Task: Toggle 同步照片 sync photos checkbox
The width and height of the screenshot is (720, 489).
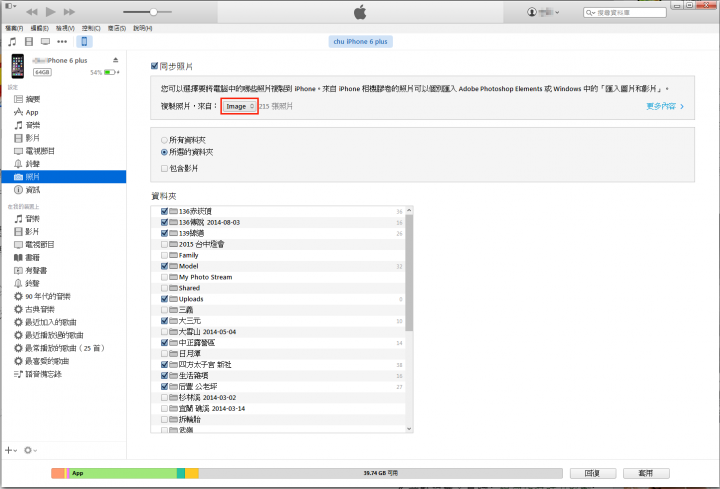Action: click(x=155, y=66)
